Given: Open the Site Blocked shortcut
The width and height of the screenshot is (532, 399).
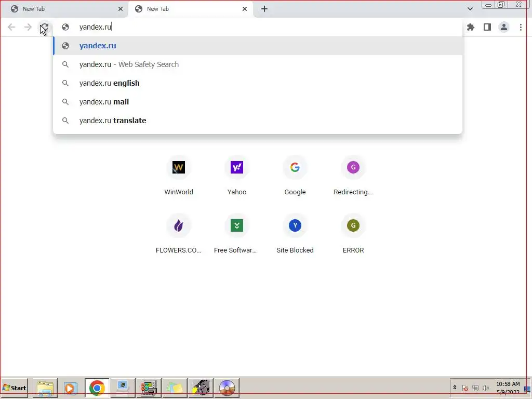Looking at the screenshot, I should tap(295, 234).
